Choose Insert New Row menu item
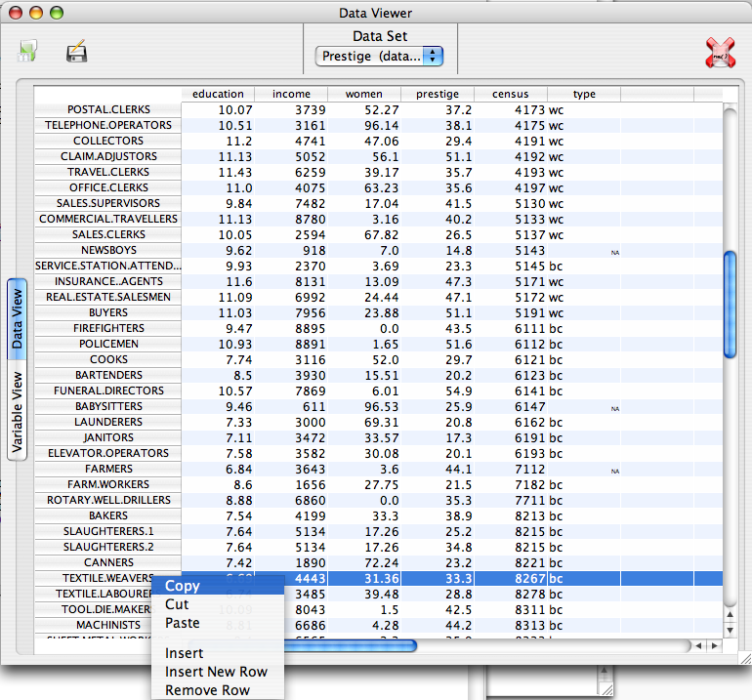752x700 pixels. click(216, 672)
